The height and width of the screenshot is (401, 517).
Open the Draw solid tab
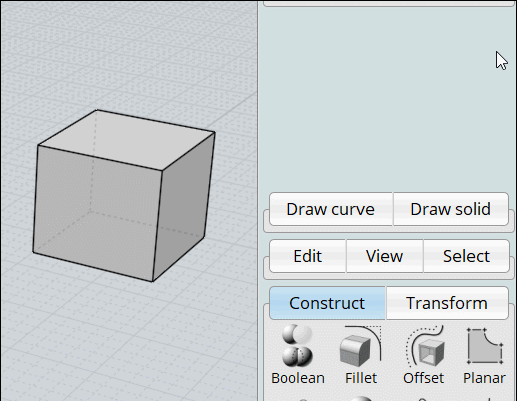[x=451, y=209]
